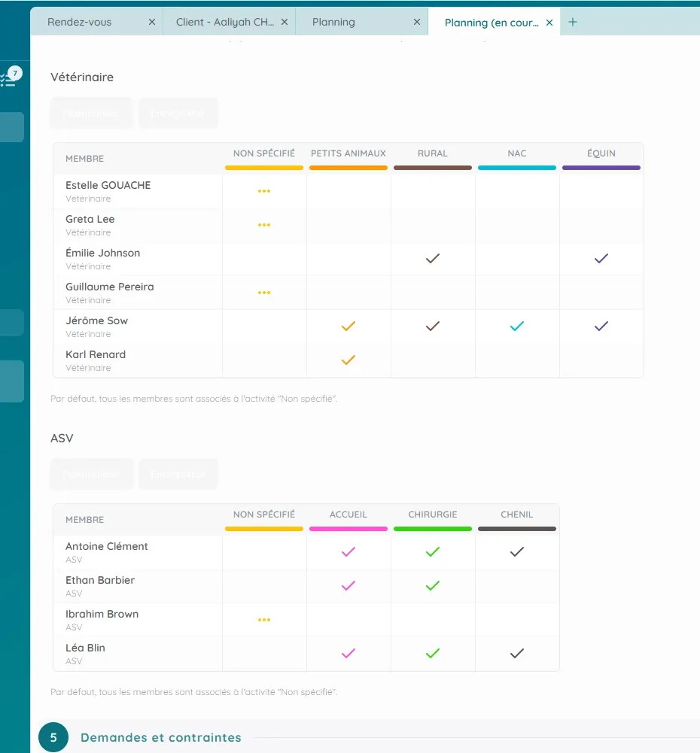Image resolution: width=700 pixels, height=753 pixels.
Task: Toggle Karl Renard's Petits animaux checkmark
Action: (348, 360)
